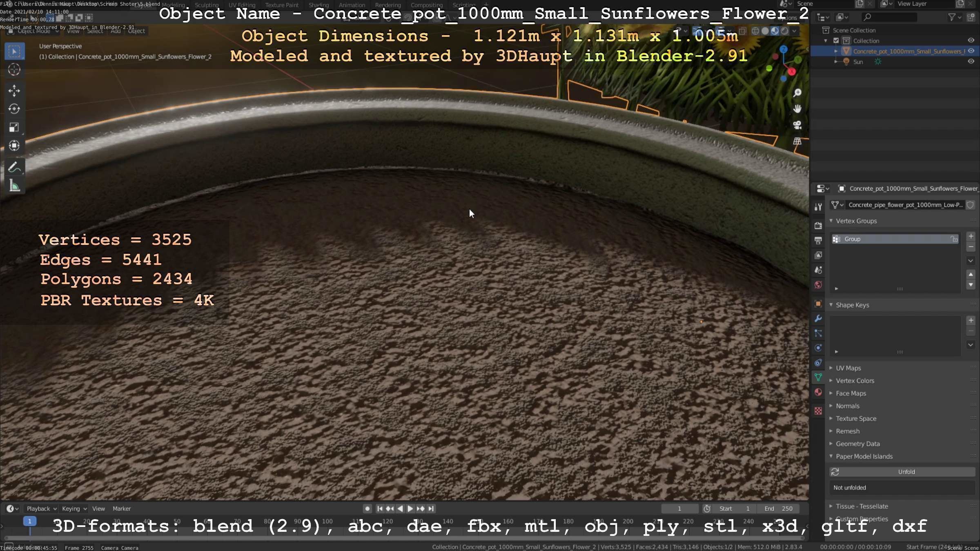The width and height of the screenshot is (980, 551).
Task: Toggle the auto keying record button
Action: (x=367, y=509)
